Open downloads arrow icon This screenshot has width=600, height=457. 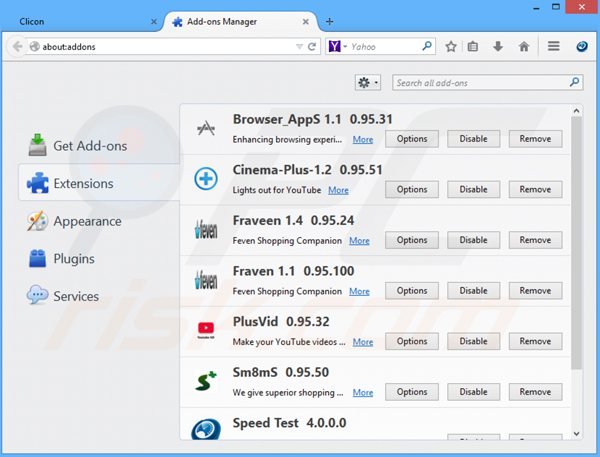498,47
